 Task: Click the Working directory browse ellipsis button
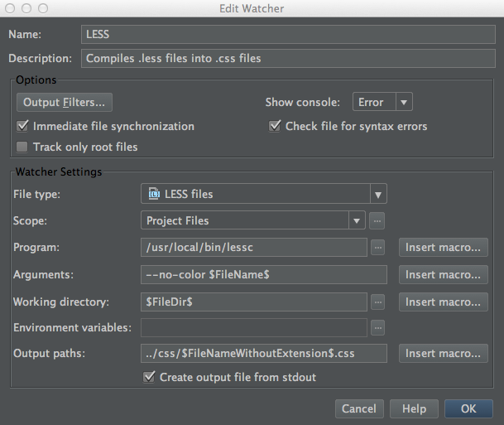pos(377,302)
